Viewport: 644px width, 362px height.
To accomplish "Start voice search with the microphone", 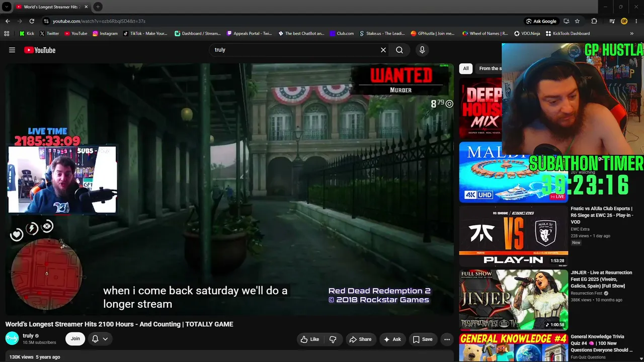I will click(x=422, y=50).
